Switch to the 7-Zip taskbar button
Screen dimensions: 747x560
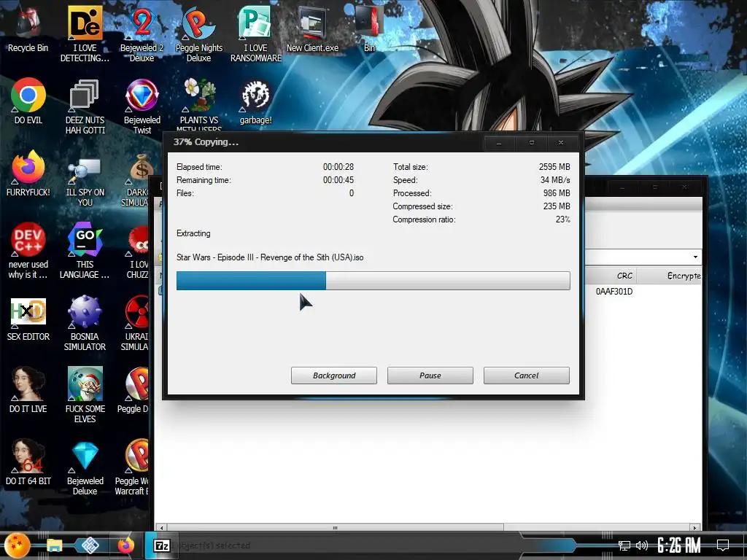pos(161,545)
